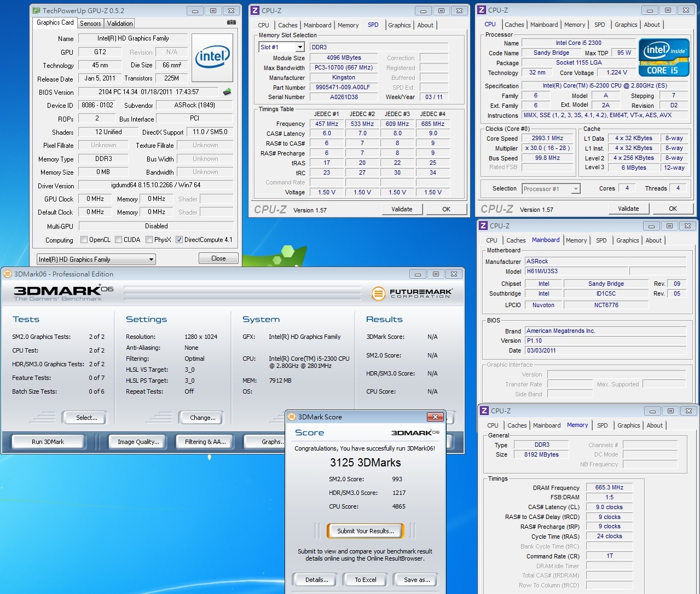
Task: Click OK in the CPU-Z SPD window
Action: (447, 209)
